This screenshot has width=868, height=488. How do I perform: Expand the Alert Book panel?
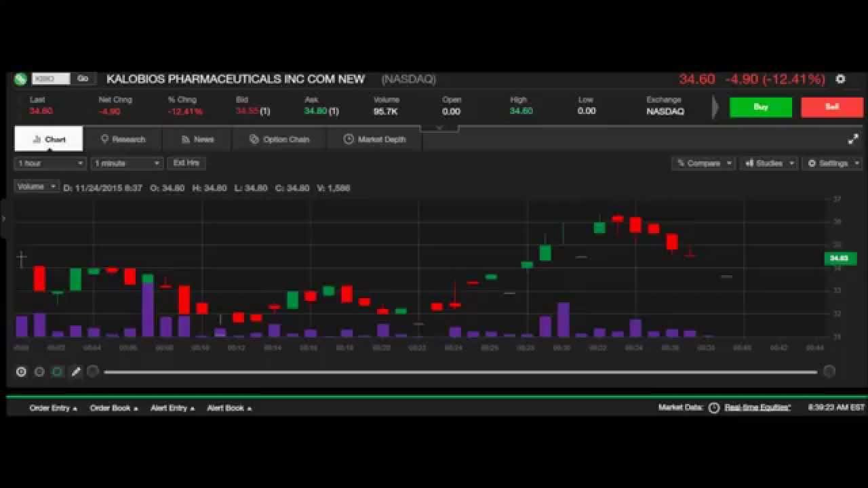coord(229,408)
